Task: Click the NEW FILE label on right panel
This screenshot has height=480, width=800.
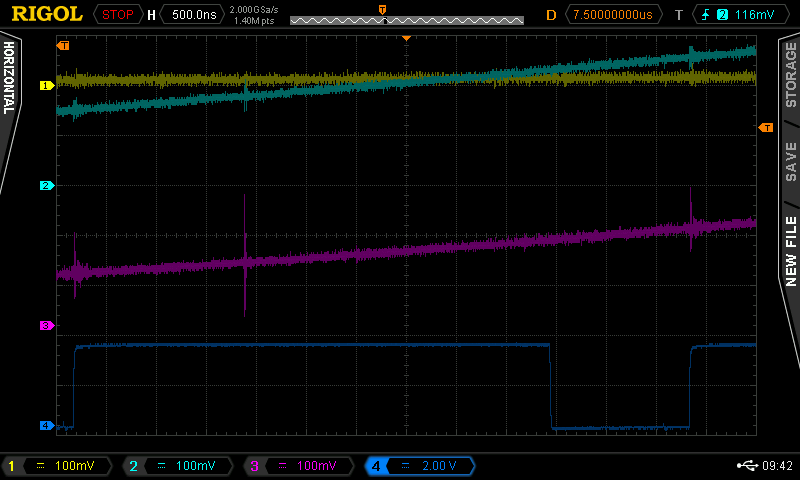Action: (x=791, y=251)
